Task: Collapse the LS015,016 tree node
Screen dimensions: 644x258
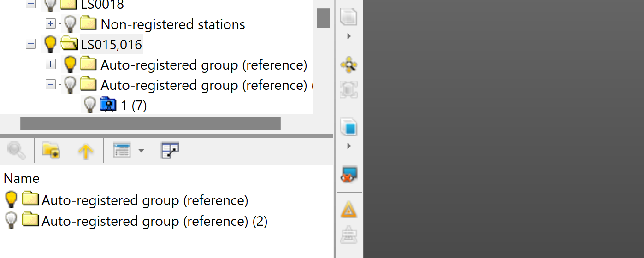Action: (31, 44)
